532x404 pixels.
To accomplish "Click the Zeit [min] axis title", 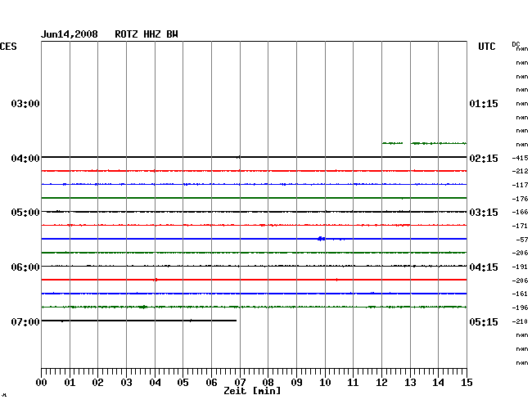I will click(252, 391).
